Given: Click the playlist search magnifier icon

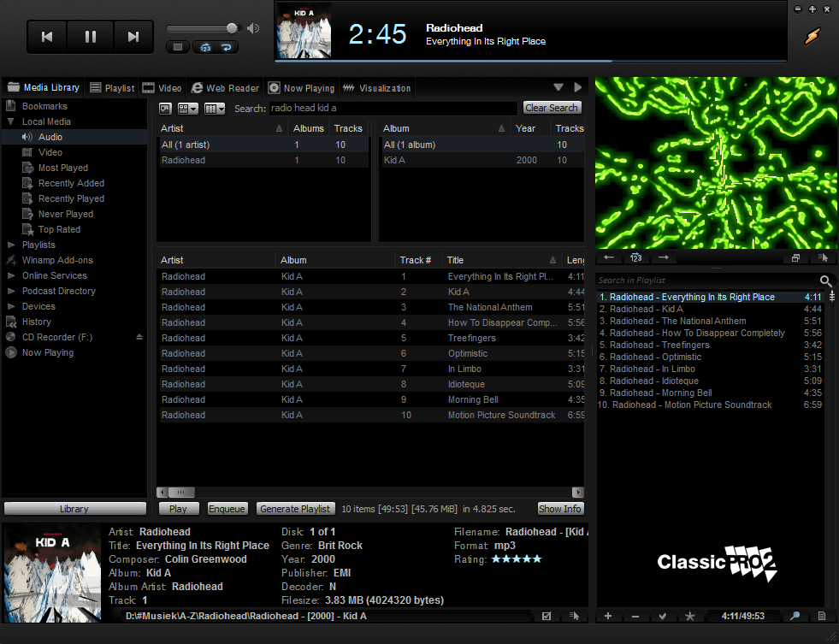Looking at the screenshot, I should [826, 281].
